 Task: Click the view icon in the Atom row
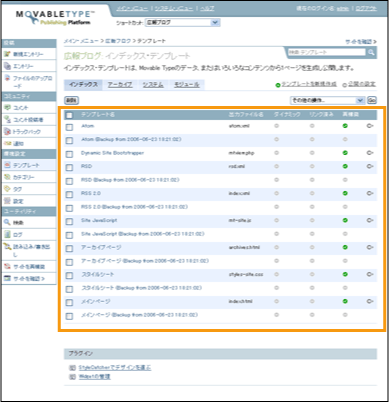coord(370,126)
